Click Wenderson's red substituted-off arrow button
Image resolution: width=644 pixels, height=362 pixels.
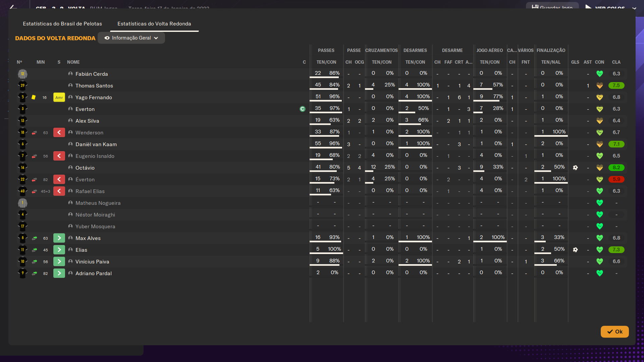(x=59, y=132)
